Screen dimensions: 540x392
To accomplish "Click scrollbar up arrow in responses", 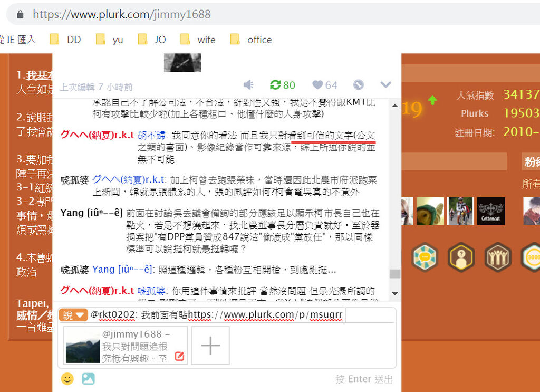I will pos(395,106).
